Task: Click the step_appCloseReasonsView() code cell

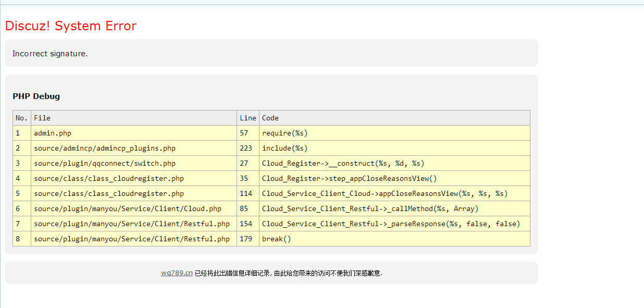Action: (x=394, y=178)
